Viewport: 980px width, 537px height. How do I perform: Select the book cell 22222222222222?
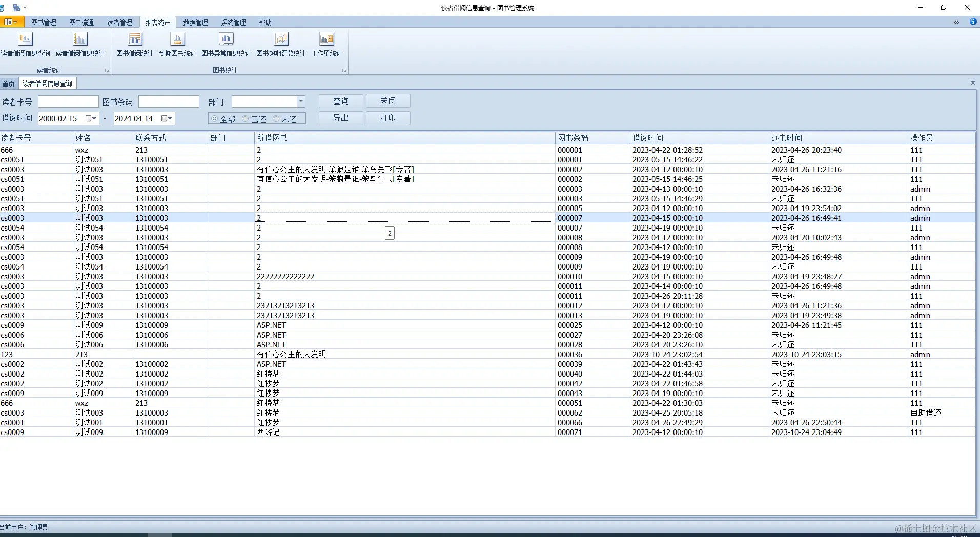pyautogui.click(x=405, y=276)
